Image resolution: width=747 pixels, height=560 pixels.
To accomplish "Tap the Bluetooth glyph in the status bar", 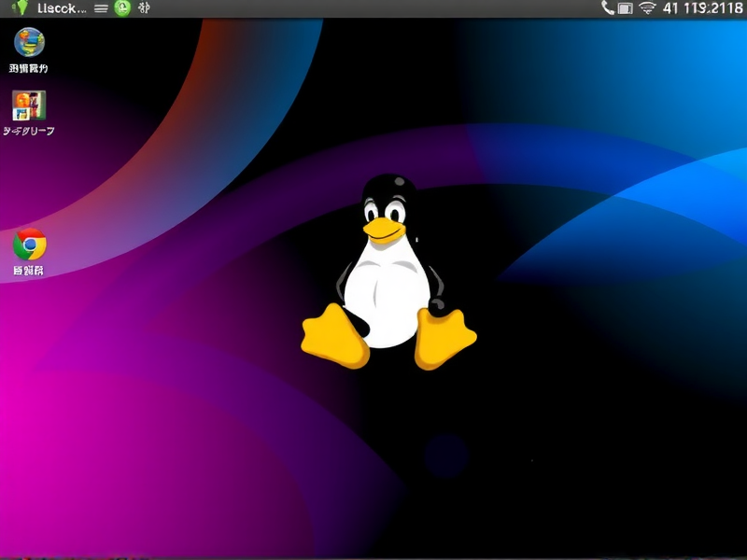I will [142, 8].
